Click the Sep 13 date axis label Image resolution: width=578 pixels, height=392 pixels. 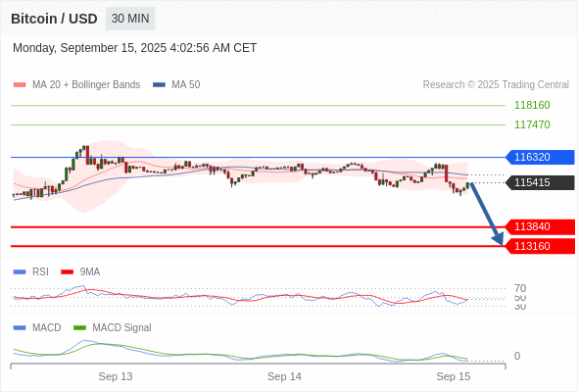(116, 376)
